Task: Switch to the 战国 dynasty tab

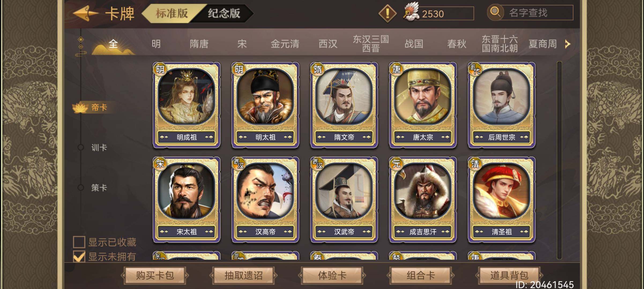Action: (x=414, y=44)
